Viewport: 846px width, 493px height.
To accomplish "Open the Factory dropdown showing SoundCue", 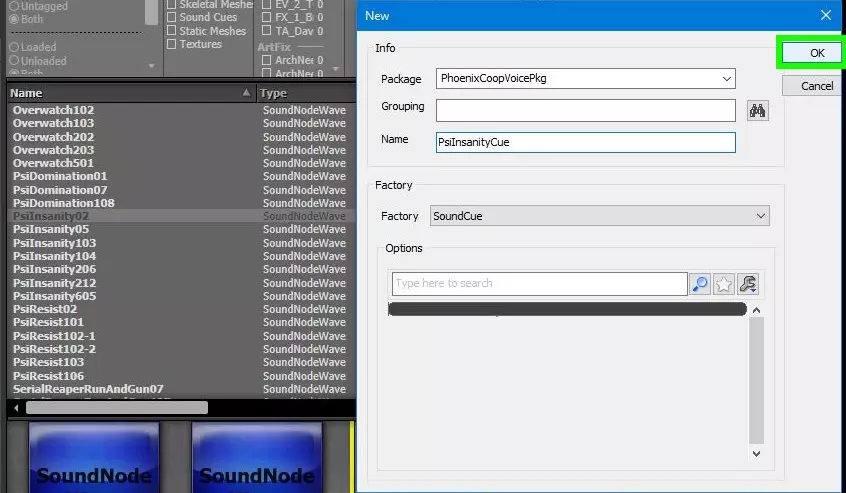I will click(x=599, y=216).
